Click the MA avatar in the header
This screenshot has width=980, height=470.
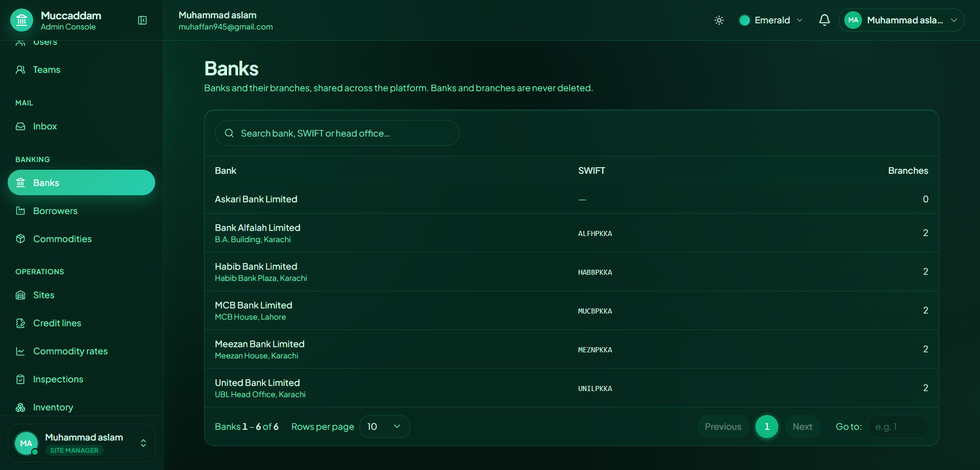pos(853,20)
